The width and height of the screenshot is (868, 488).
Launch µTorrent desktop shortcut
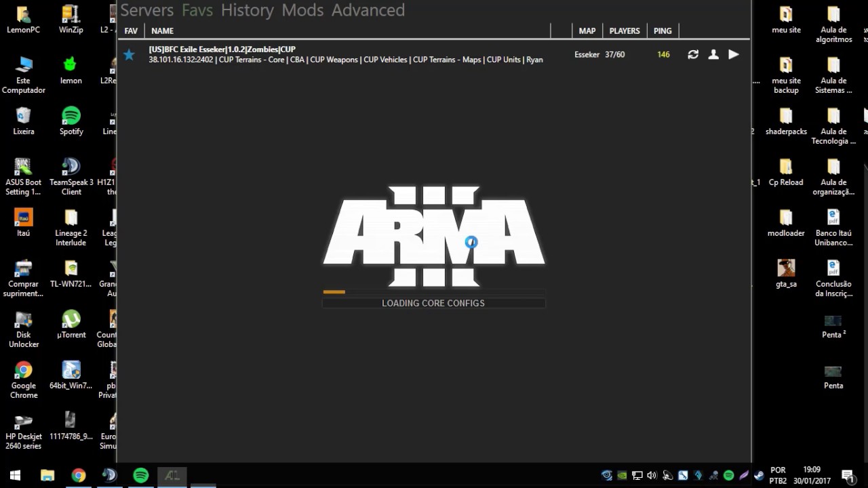pos(71,325)
